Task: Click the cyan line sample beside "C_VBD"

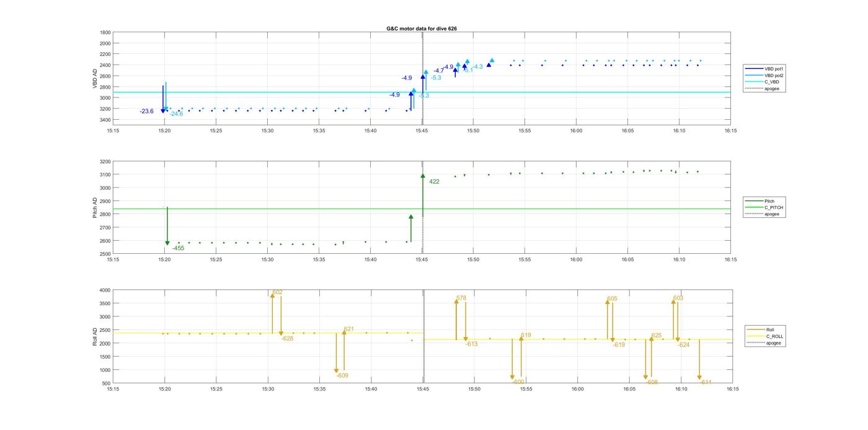Action: 754,82
